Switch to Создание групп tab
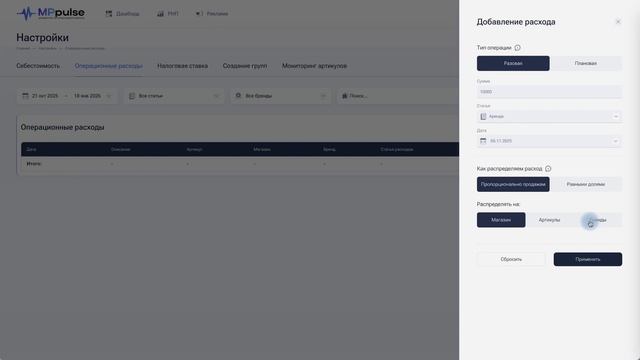 coord(244,66)
